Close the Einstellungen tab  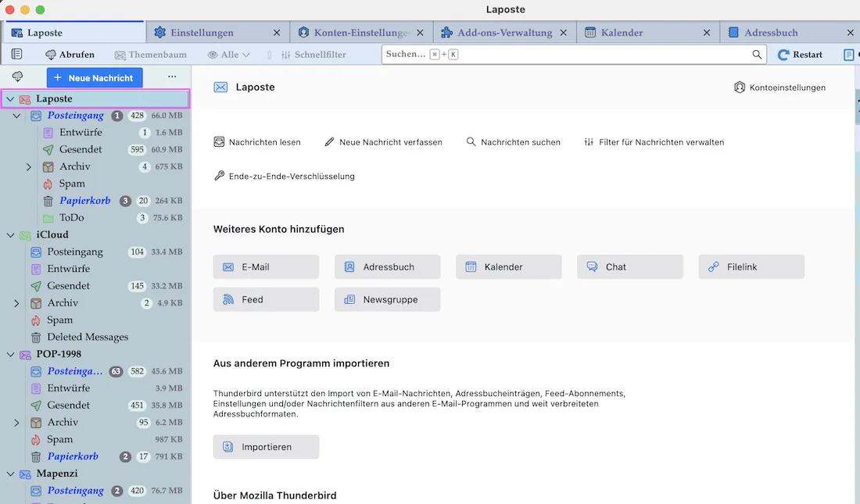pos(277,32)
